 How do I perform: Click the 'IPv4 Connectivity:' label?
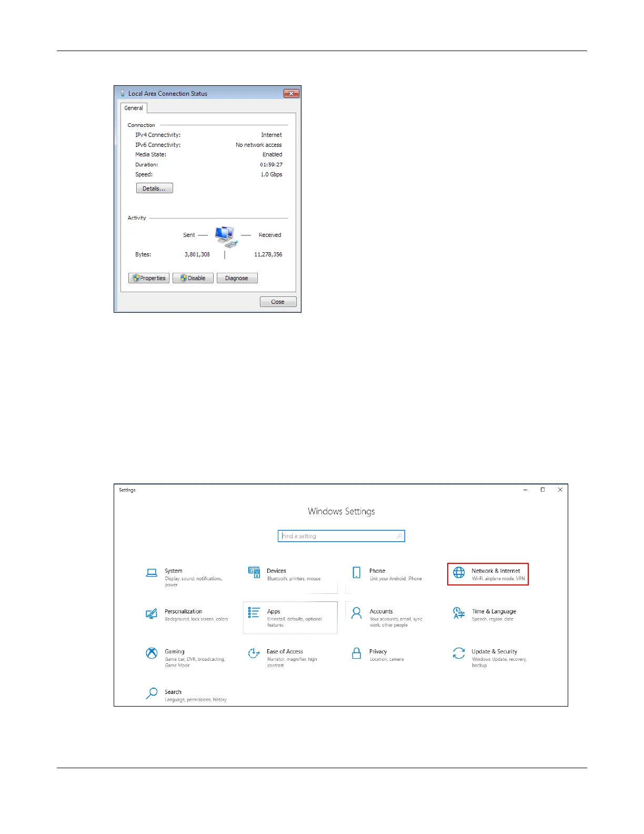coord(158,135)
